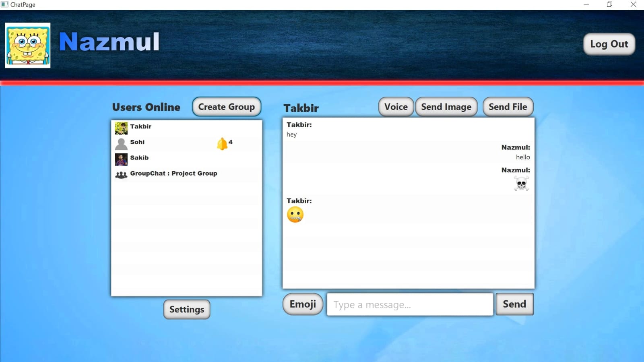This screenshot has width=644, height=362.
Task: Open the Emoji picker
Action: click(303, 304)
